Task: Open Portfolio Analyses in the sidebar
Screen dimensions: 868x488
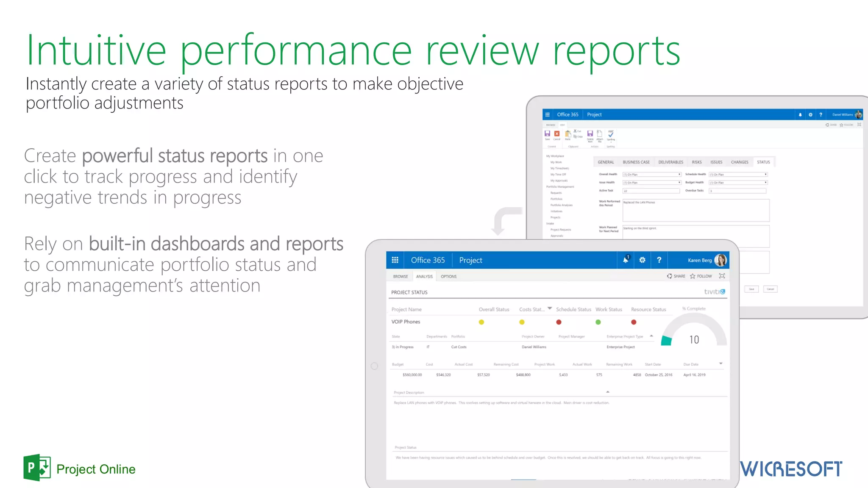Action: (562, 205)
